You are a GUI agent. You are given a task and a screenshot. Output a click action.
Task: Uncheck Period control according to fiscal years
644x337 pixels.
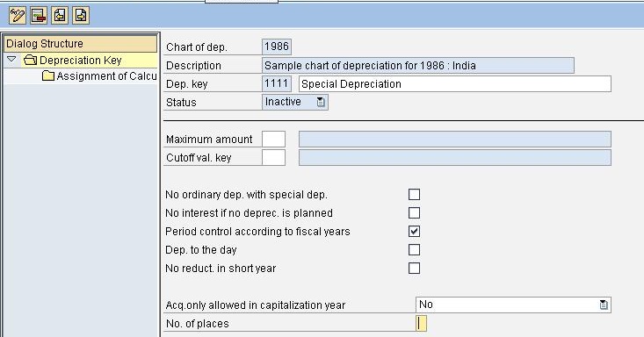click(414, 231)
